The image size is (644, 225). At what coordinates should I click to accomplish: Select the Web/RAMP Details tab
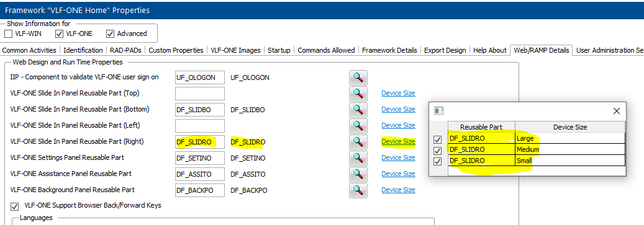(x=541, y=50)
